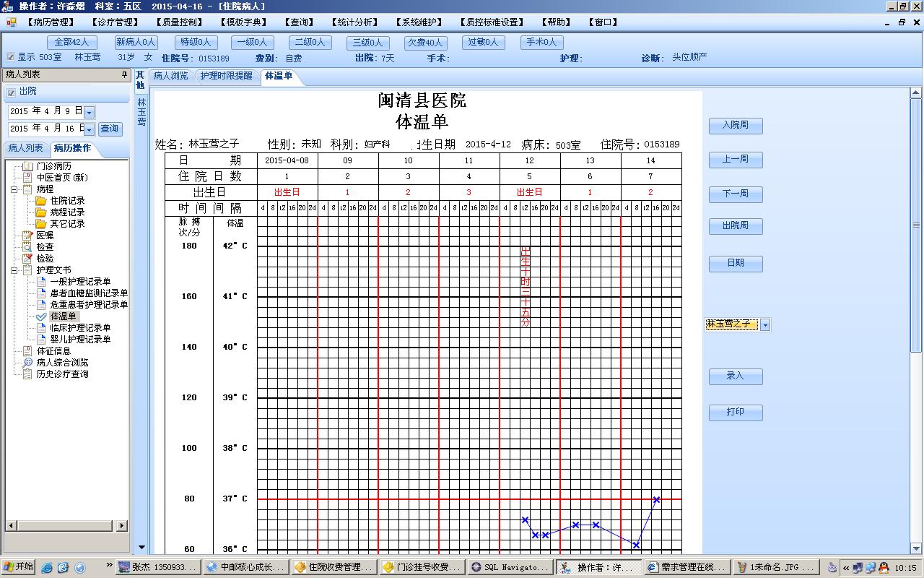Select the 其他 vertical tab
The width and height of the screenshot is (924, 578).
point(140,81)
